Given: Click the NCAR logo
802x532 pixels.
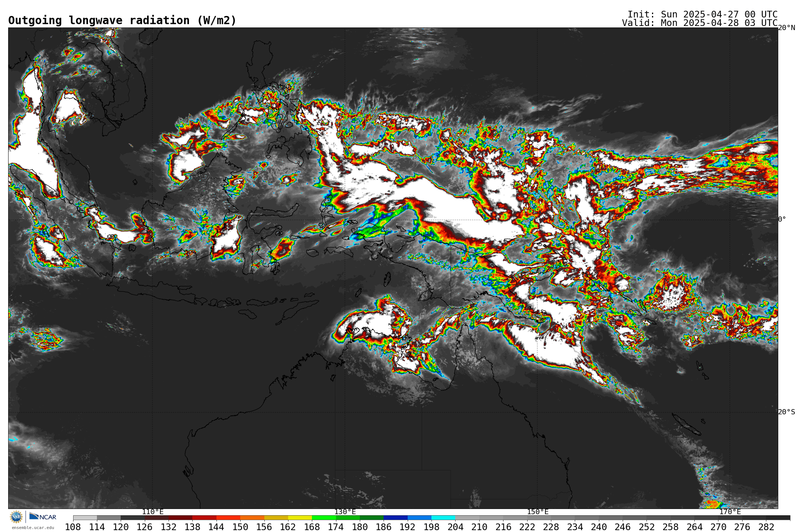Looking at the screenshot, I should (x=43, y=516).
